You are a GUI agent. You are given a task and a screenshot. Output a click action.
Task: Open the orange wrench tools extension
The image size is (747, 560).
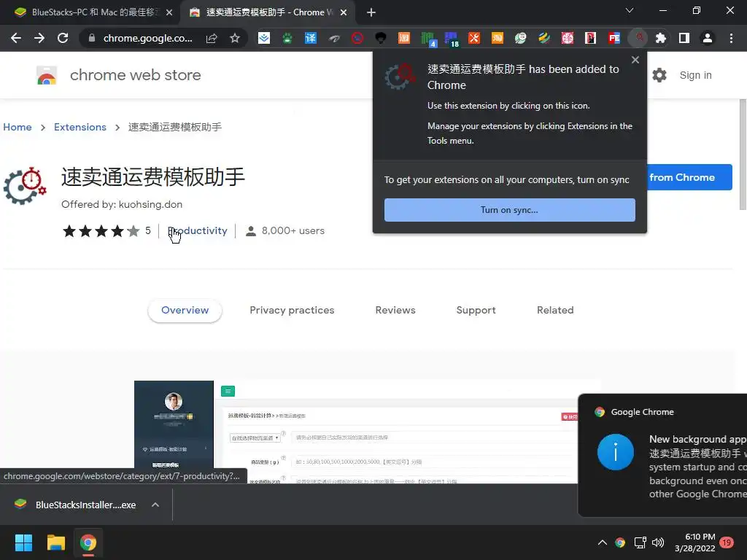pyautogui.click(x=473, y=38)
